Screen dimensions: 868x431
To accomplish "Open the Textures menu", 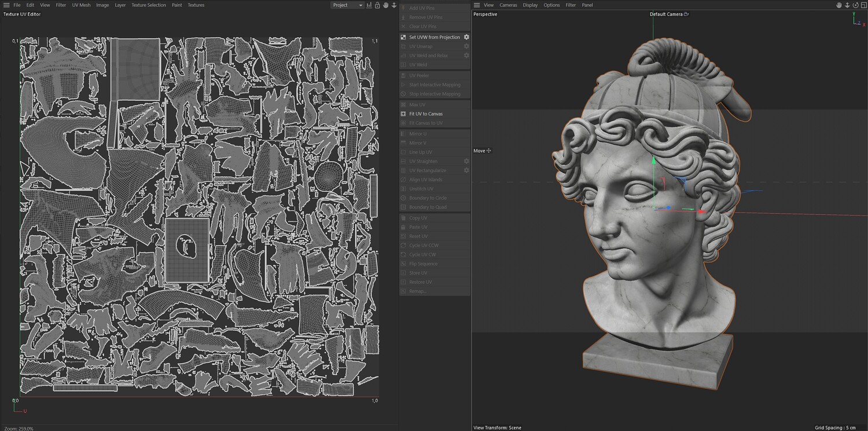I will click(x=196, y=5).
